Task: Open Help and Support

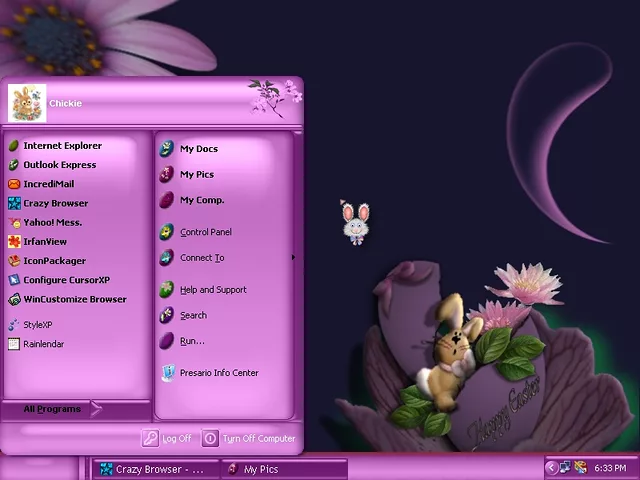Action: pos(212,290)
